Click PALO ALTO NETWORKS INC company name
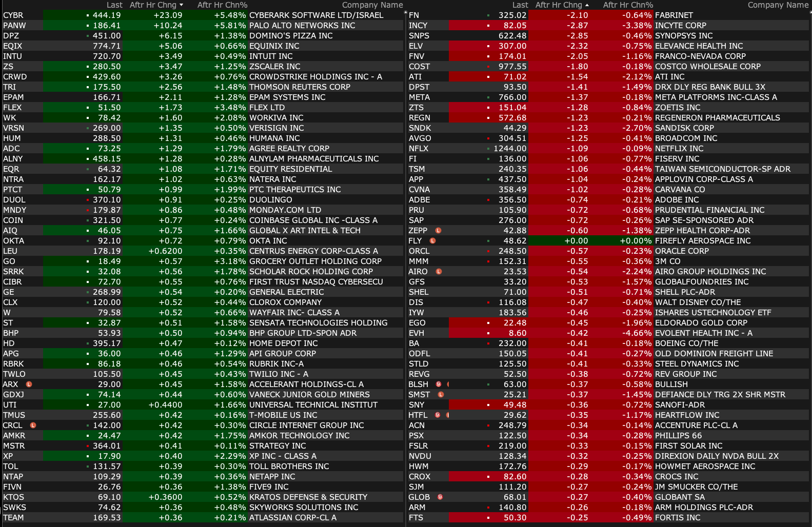Screen dimensions: 812x527 [302, 26]
